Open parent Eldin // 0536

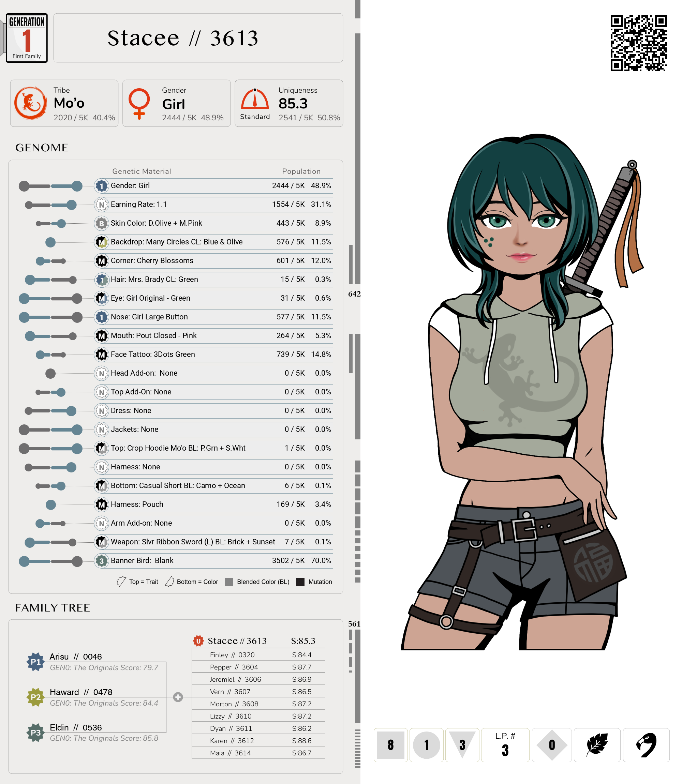pos(76,727)
